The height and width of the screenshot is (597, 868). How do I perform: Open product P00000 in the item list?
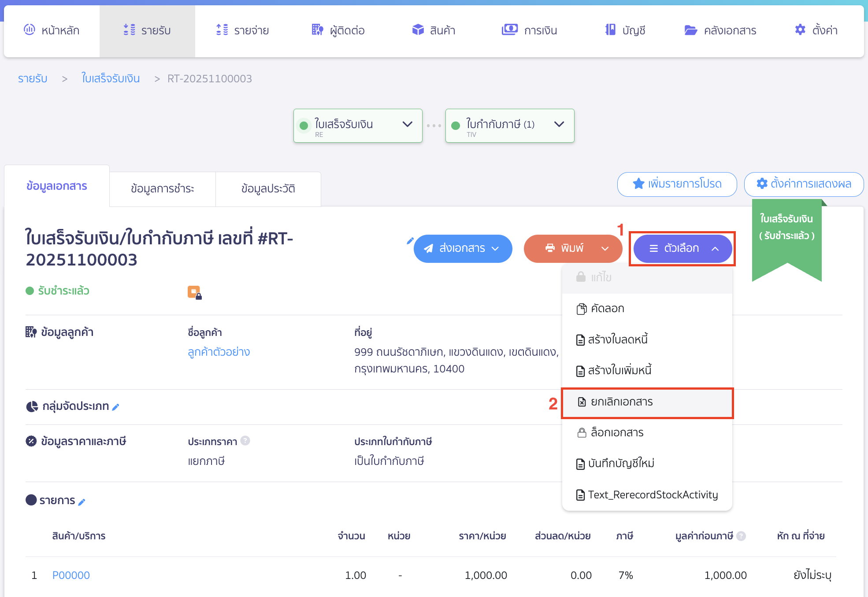point(71,575)
